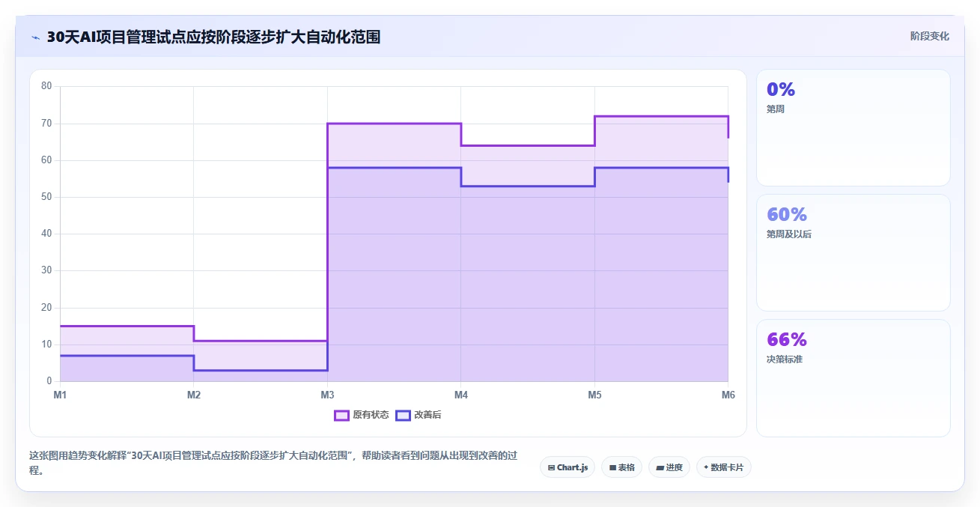The width and height of the screenshot is (980, 507).
Task: Click the chart title 30天AI项目管理试点应按阶段逐步扩大自动化范围
Action: [x=213, y=37]
